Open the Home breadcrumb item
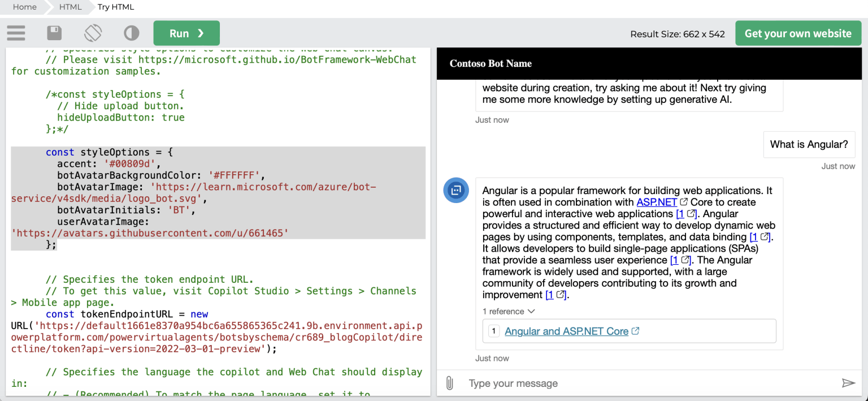This screenshot has width=868, height=401. pos(24,7)
